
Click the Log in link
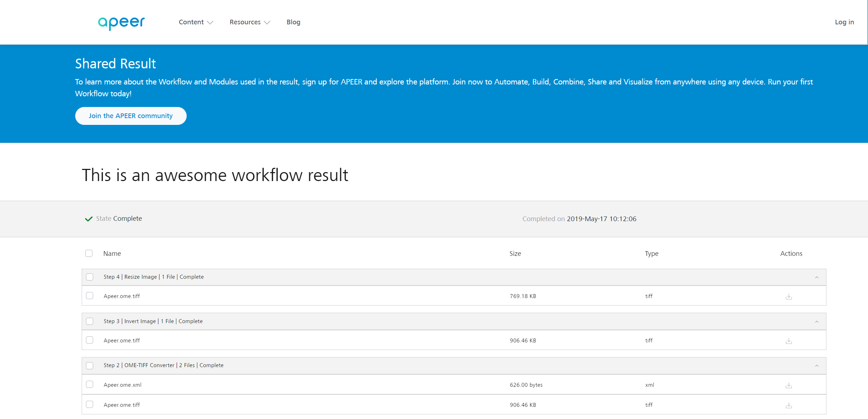point(844,22)
